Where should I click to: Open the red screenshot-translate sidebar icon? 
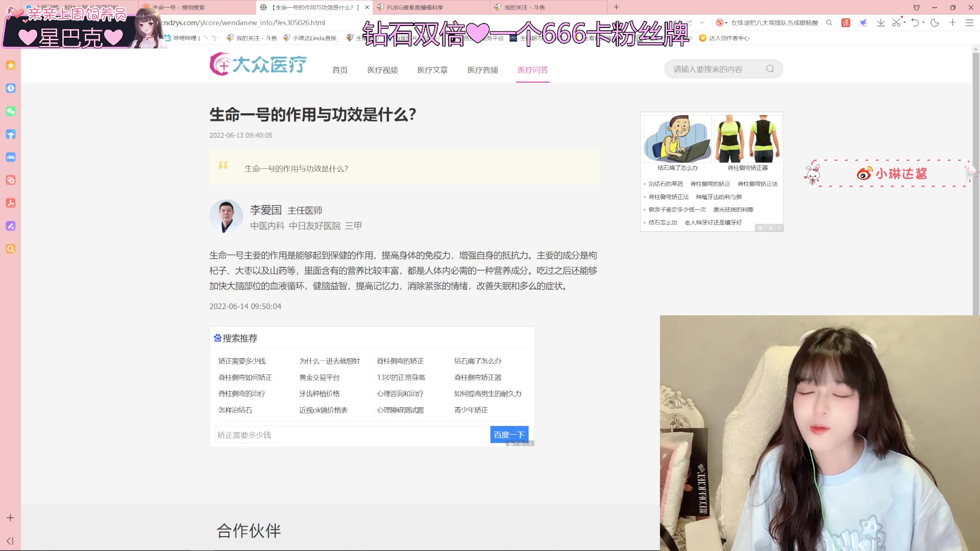tap(10, 180)
